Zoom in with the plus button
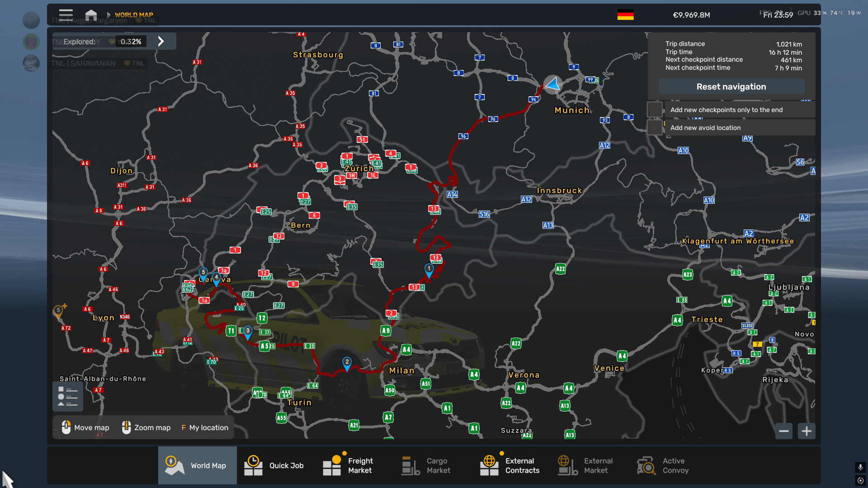This screenshot has height=488, width=868. click(x=807, y=431)
